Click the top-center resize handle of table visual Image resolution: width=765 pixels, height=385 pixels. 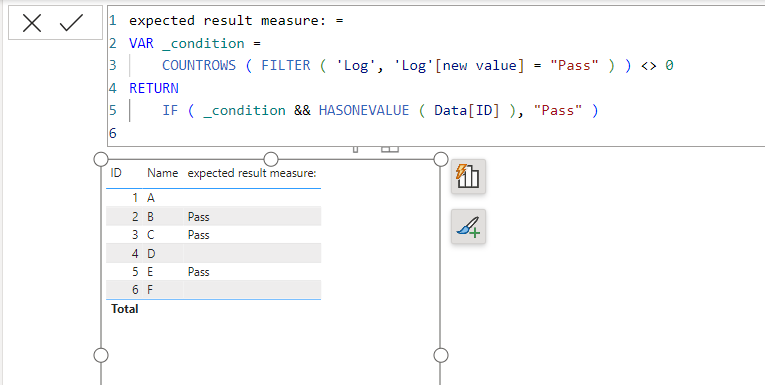271,159
